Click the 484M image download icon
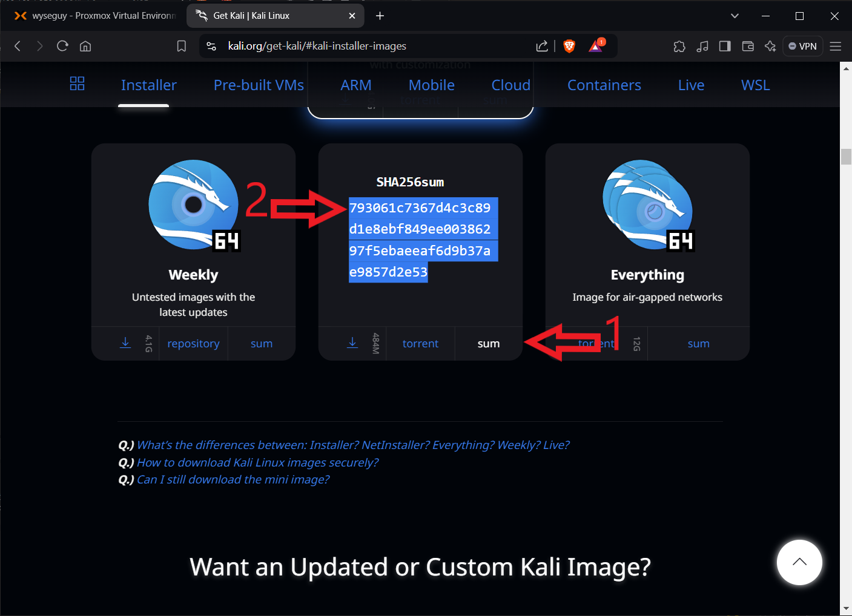The image size is (852, 616). [x=352, y=343]
